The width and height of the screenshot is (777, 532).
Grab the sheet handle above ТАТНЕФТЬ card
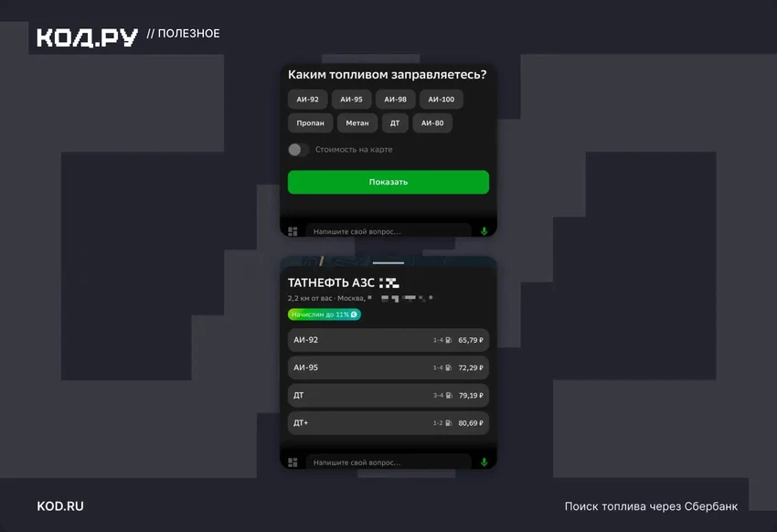(388, 262)
